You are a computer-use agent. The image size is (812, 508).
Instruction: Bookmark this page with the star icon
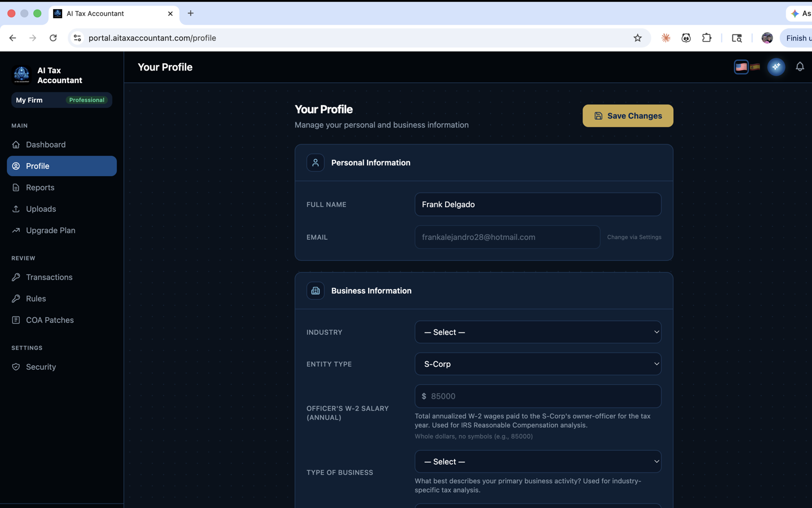pos(638,38)
